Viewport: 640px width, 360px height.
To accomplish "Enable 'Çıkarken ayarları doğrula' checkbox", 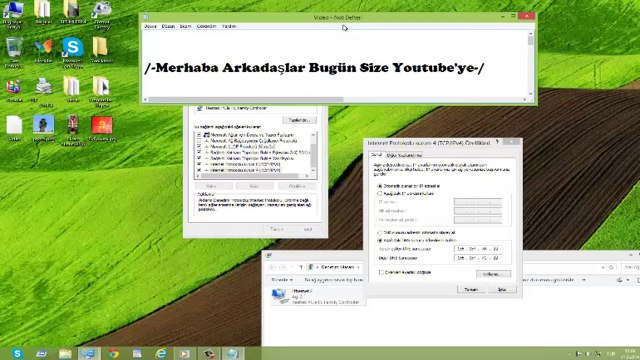I will click(381, 272).
